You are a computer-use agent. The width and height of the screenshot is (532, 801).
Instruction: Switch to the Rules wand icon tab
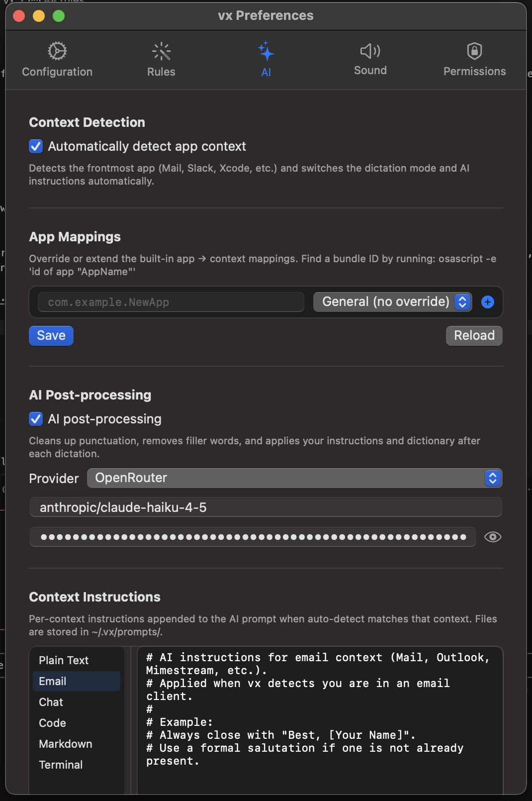[161, 51]
